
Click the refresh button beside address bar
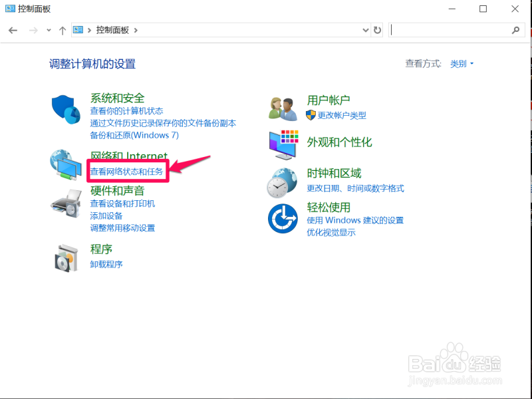(376, 30)
